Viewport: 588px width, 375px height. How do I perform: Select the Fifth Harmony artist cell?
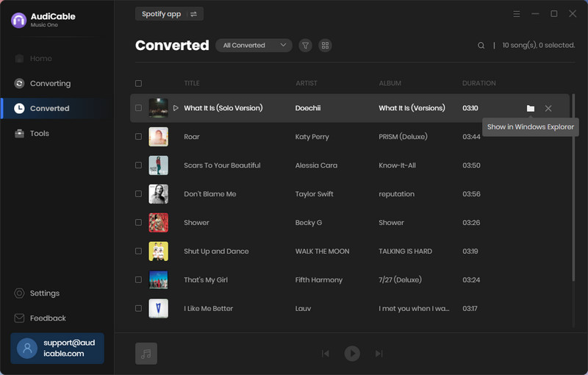[x=319, y=279]
